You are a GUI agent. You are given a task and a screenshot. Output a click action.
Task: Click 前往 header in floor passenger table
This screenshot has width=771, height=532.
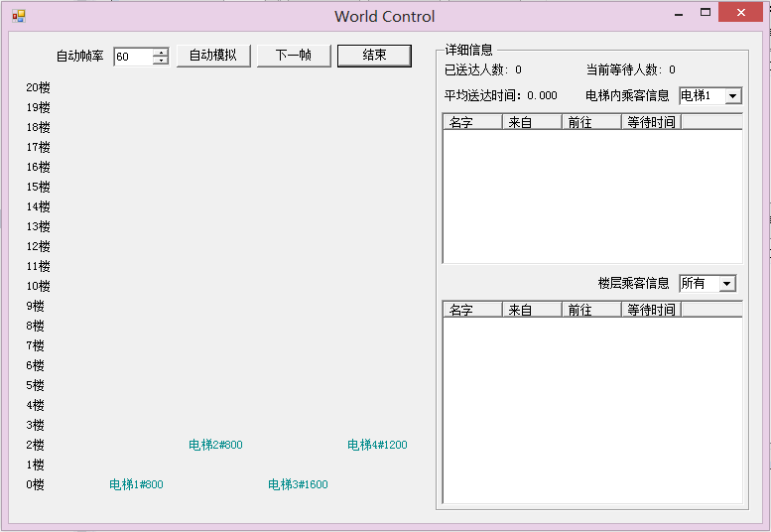pyautogui.click(x=592, y=310)
